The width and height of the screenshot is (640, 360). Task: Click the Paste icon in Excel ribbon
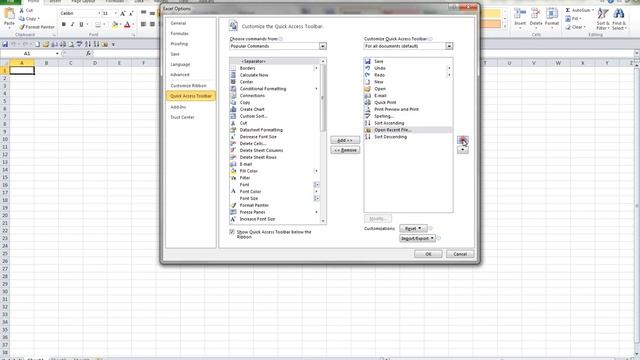[x=9, y=14]
